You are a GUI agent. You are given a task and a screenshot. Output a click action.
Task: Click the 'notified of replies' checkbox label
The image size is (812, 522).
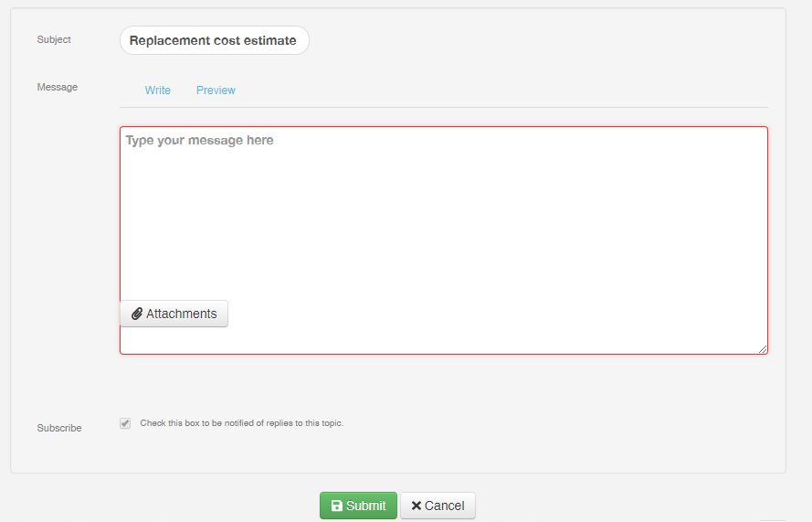[241, 423]
